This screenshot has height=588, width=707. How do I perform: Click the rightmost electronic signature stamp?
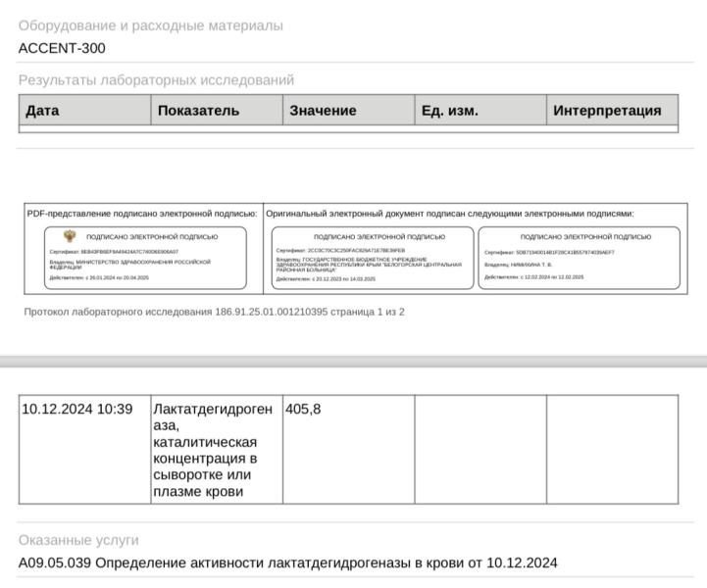(579, 258)
